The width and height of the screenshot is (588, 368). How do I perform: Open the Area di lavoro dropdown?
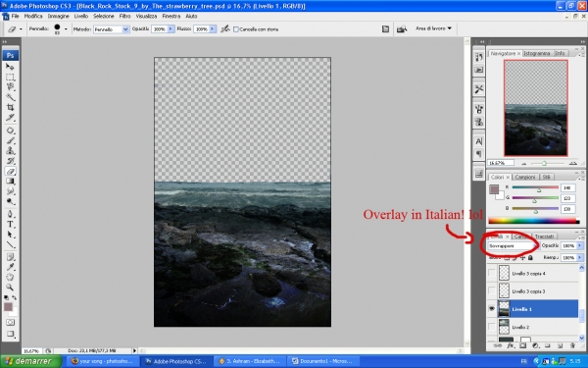(433, 28)
